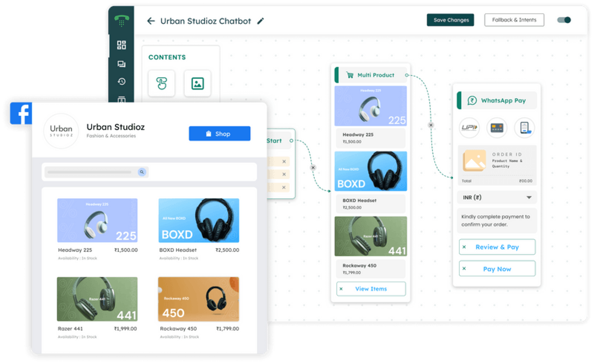594x364 pixels.
Task: Click the Start node output connector
Action: point(291,141)
